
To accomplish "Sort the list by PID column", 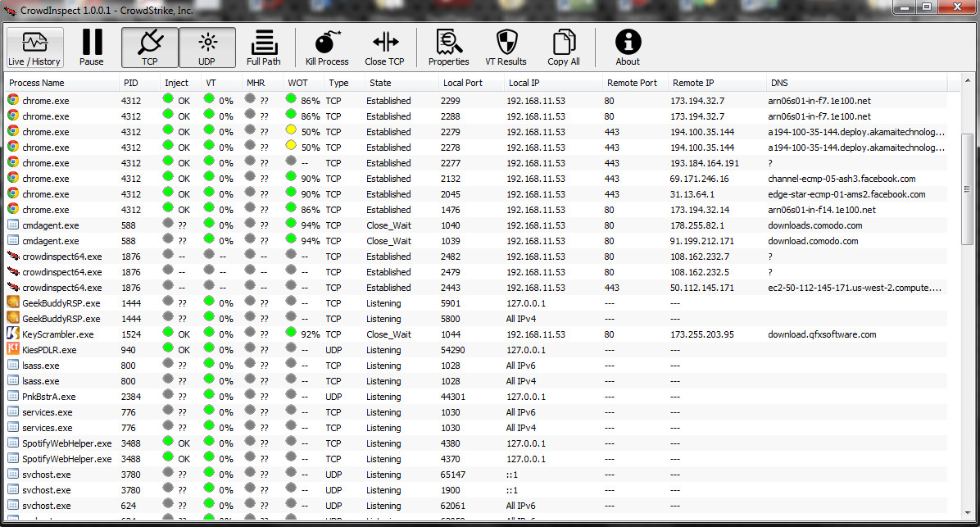I will (x=138, y=83).
